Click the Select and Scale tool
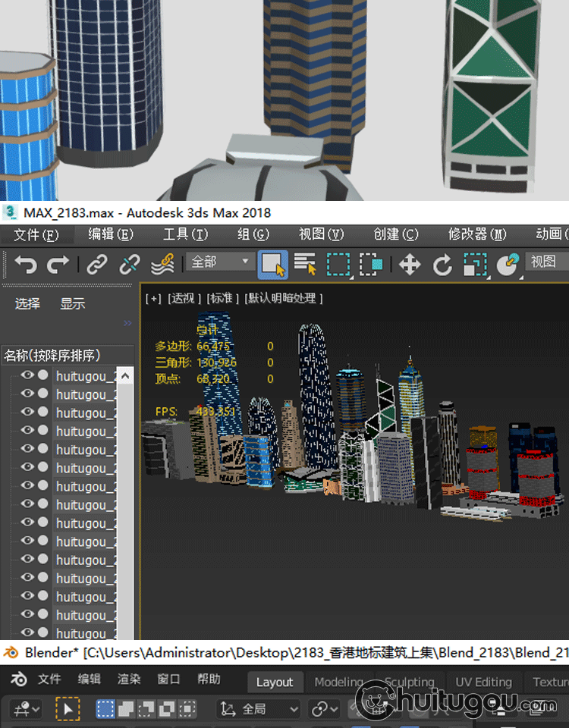569x728 pixels. click(475, 264)
